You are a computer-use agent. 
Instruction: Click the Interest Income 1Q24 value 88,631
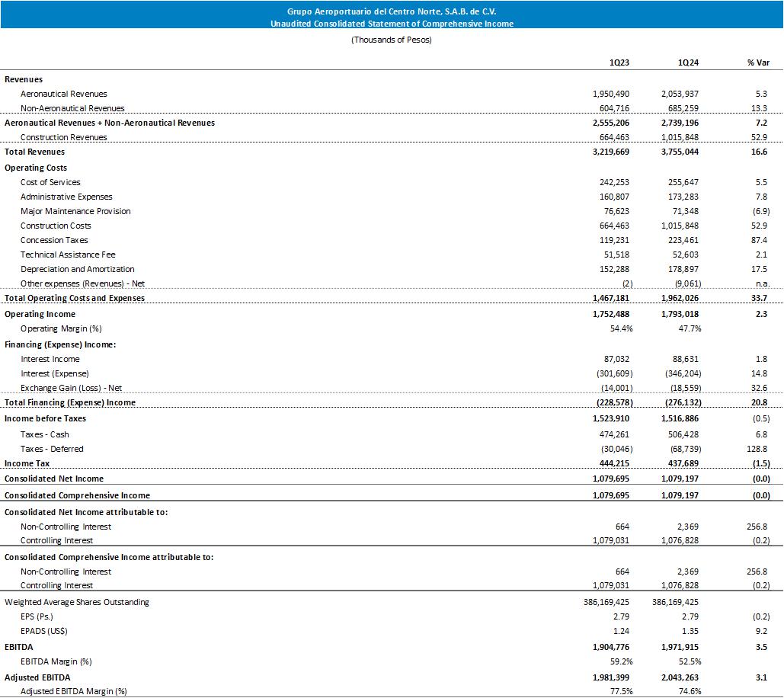point(683,359)
